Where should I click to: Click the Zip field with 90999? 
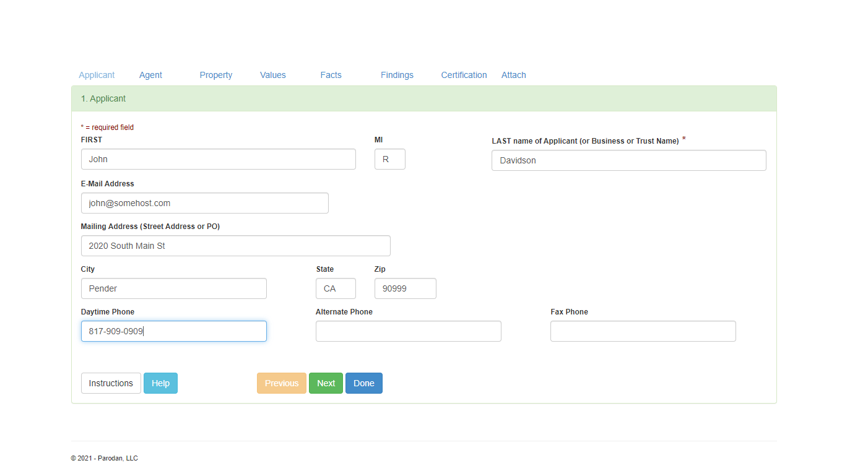(x=406, y=288)
